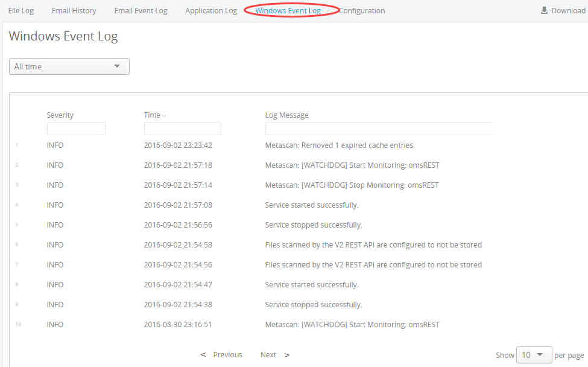Switch to Email History tab
Image resolution: width=588 pixels, height=367 pixels.
(74, 10)
